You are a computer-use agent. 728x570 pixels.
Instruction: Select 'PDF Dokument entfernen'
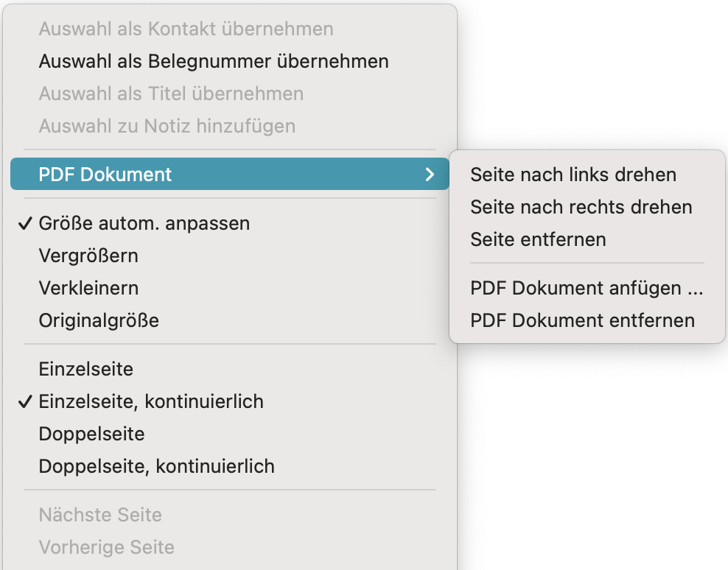click(x=582, y=320)
